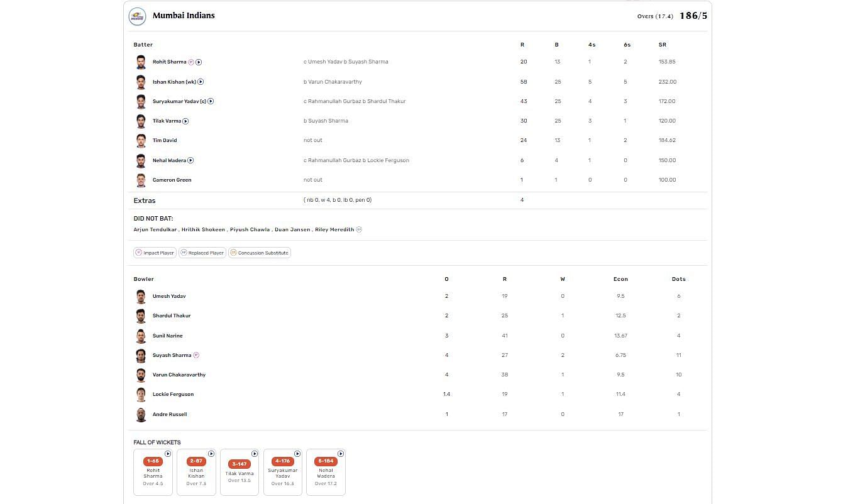Play Tilak Varma's batting video icon
The width and height of the screenshot is (843, 504).
point(185,121)
